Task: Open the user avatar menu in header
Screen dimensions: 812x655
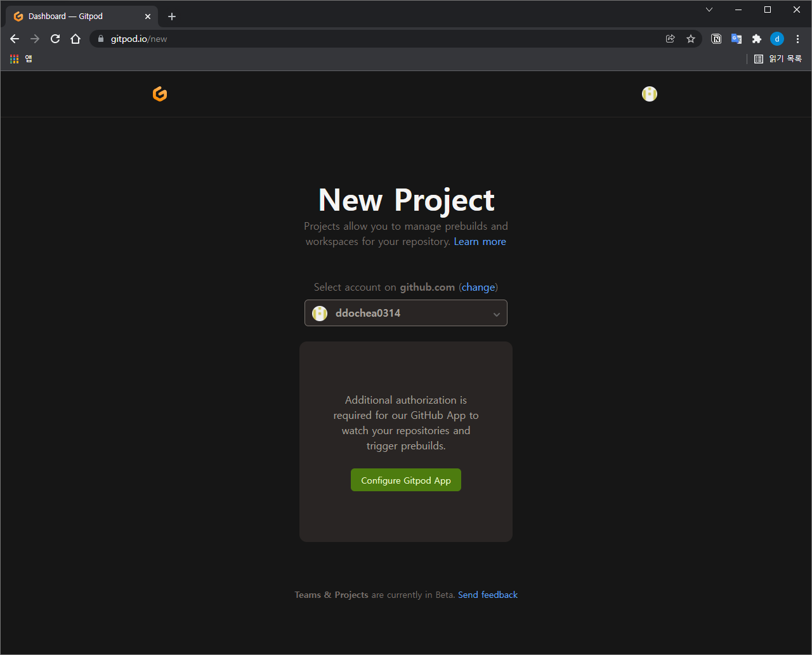Action: (x=649, y=94)
